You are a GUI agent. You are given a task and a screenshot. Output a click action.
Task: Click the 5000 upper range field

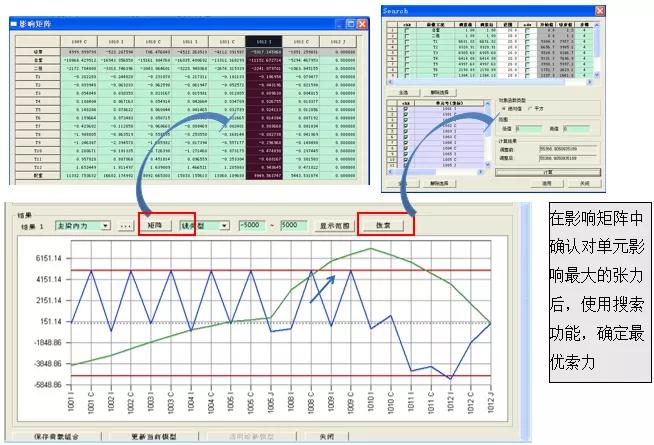point(294,225)
